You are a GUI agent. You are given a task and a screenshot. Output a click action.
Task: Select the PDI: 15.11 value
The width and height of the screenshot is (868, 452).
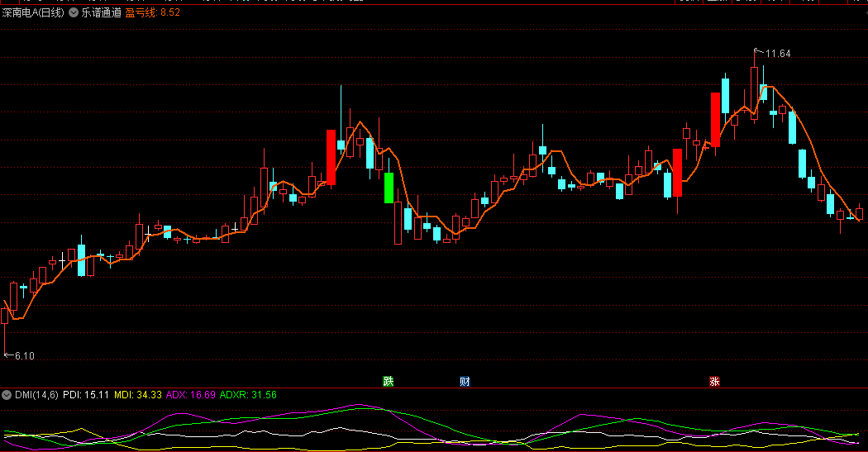tap(86, 395)
